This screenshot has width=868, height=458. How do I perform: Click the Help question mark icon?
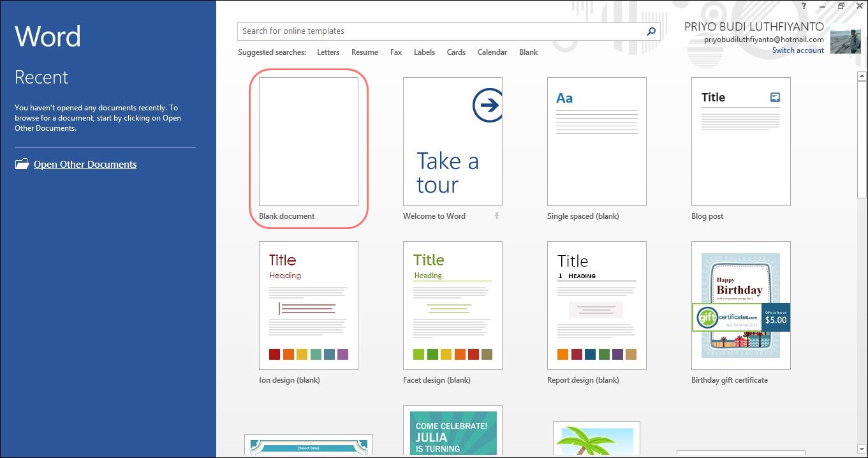click(804, 5)
